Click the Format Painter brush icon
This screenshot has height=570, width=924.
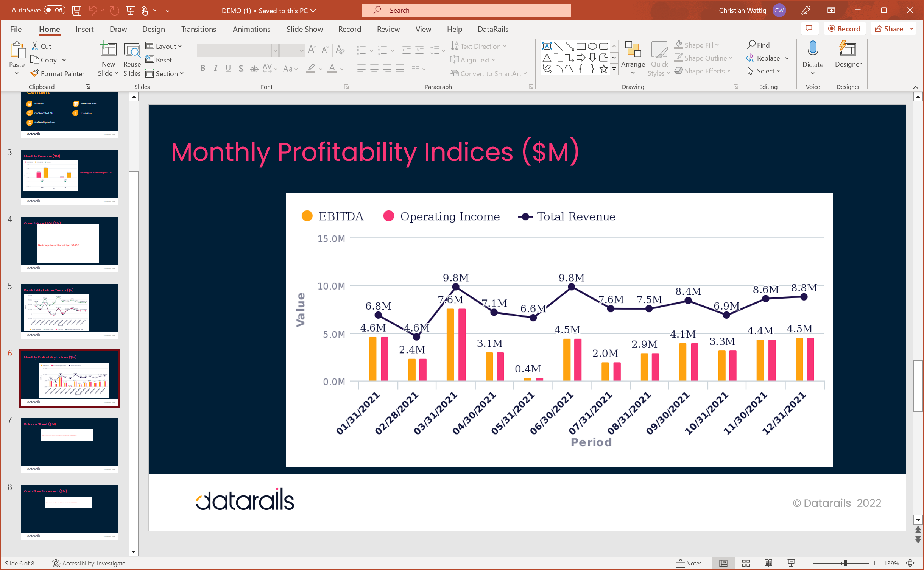(35, 73)
